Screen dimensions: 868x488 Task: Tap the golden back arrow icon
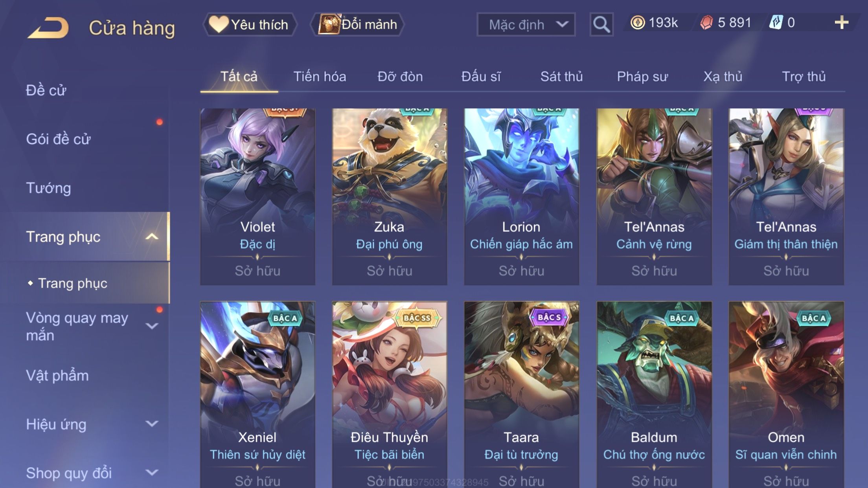pos(48,28)
